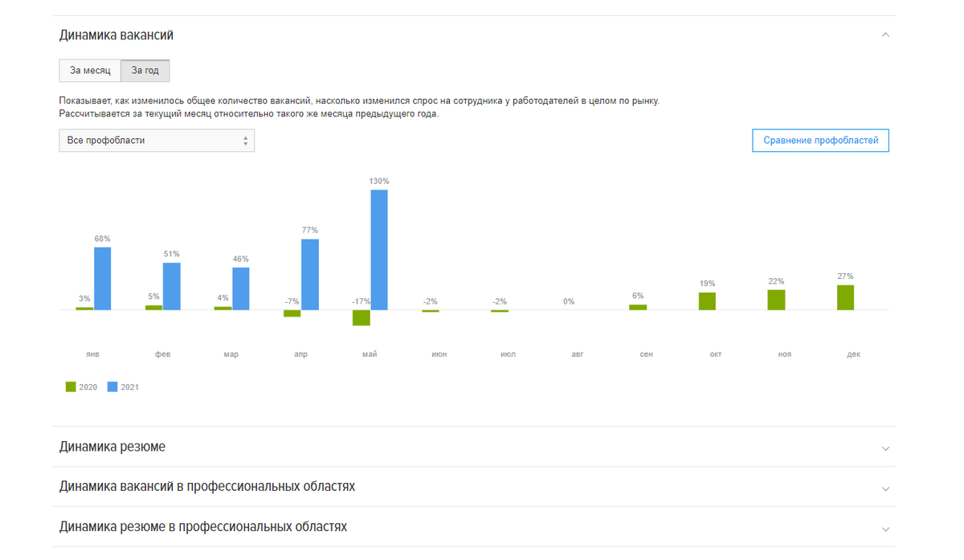The image size is (964, 560).
Task: Click the green 22% bar for ноя
Action: (776, 300)
